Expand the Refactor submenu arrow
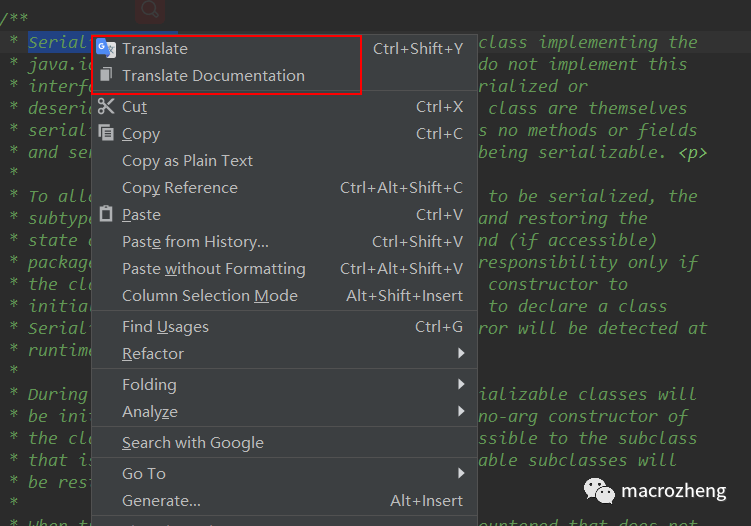Screen dimensions: 751x526 coord(461,354)
